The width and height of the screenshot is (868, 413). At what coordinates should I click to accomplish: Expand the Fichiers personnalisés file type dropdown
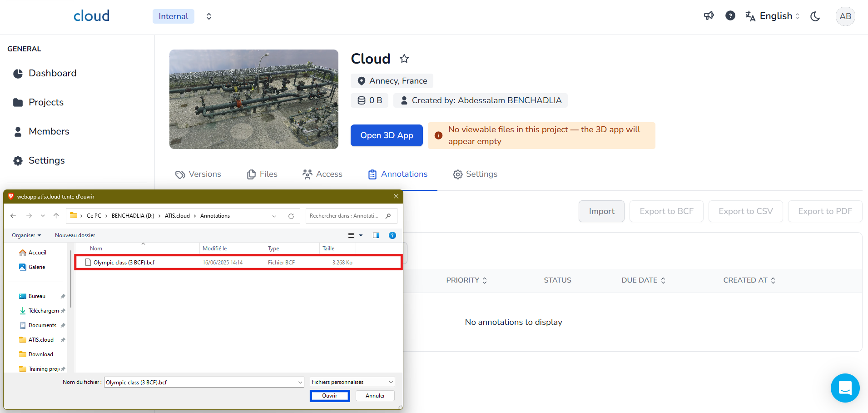tap(352, 382)
